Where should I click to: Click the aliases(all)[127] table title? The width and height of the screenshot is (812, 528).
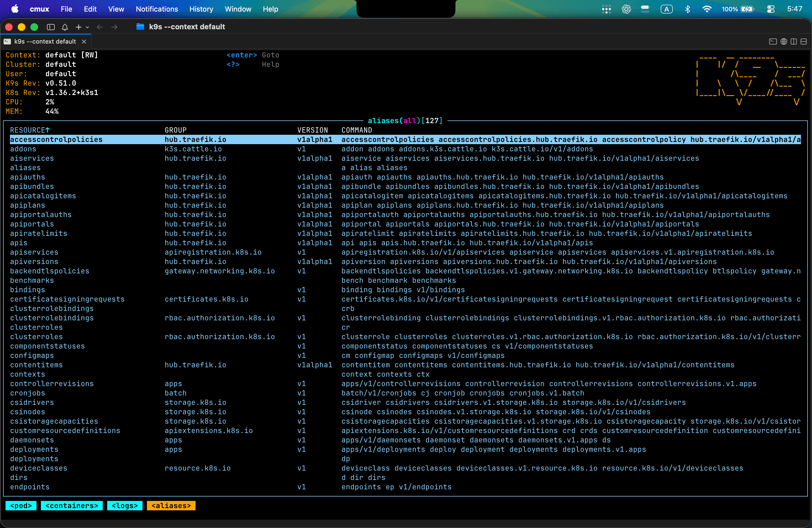click(x=405, y=120)
